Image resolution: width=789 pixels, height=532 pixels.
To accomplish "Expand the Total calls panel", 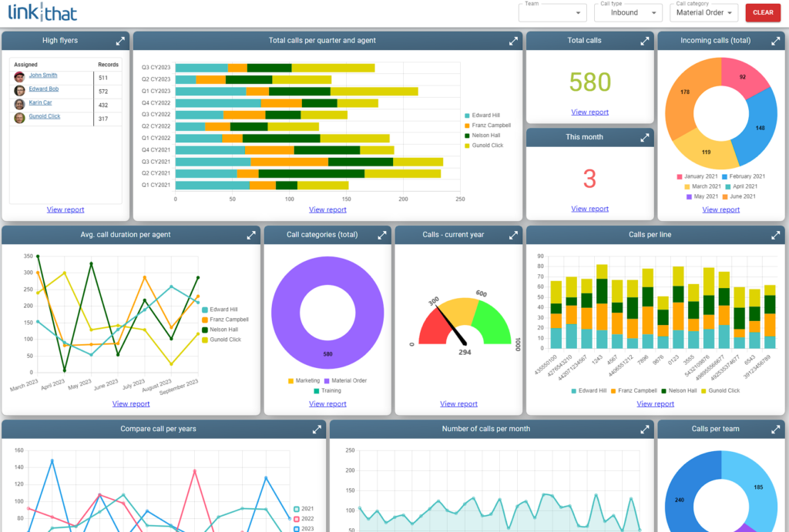I will point(645,42).
